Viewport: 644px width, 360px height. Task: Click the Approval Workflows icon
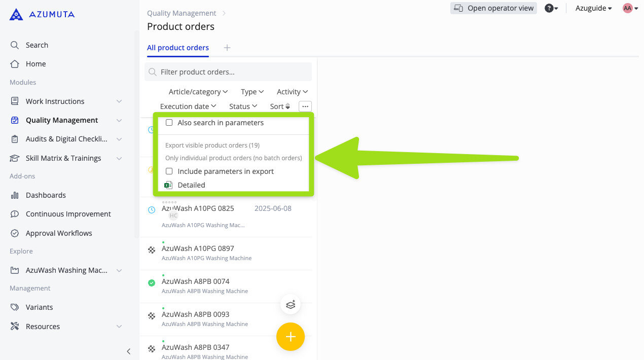point(15,233)
